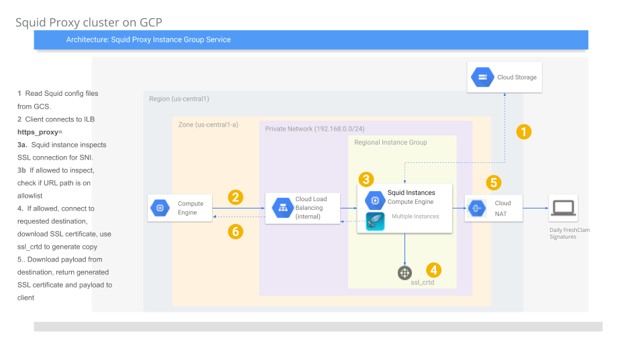Click 'Private Network (192.168.0.0/24)' label
This screenshot has height=362, width=644.
[x=315, y=129]
